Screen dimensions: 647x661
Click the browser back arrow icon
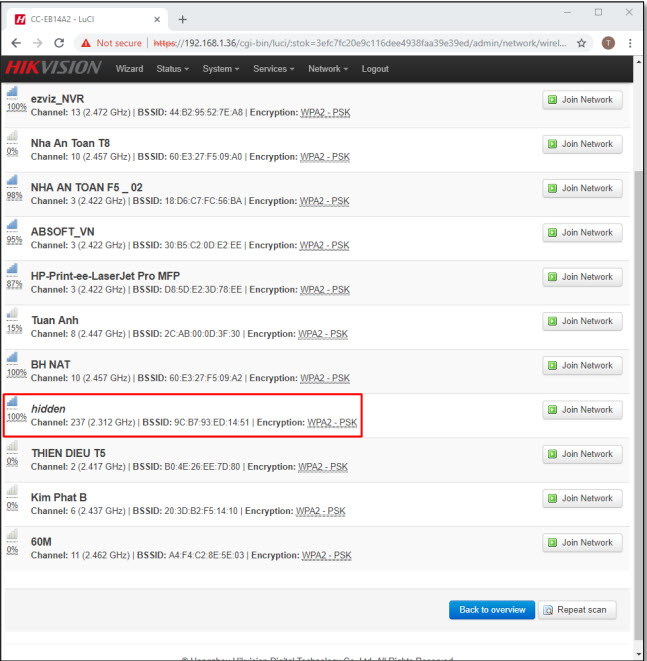point(16,43)
